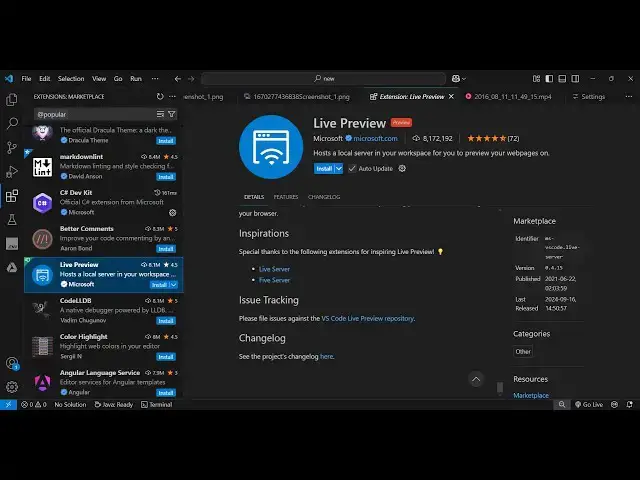Clear extensions search results icon

(x=160, y=114)
